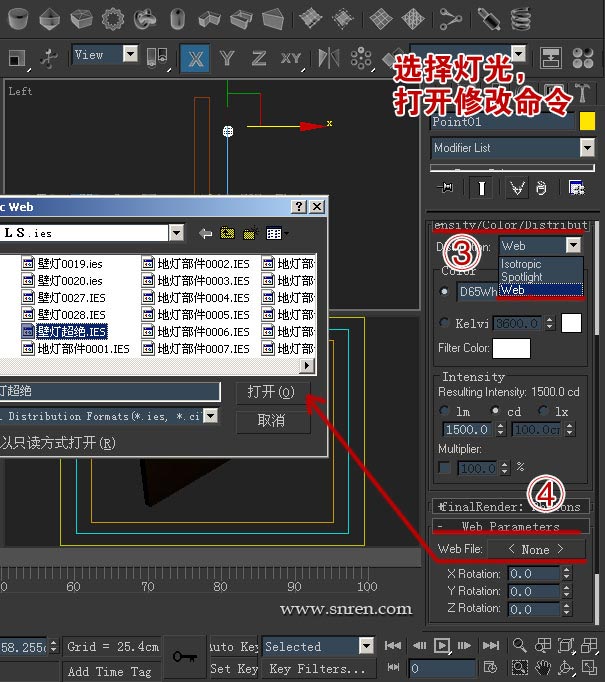Click the Pin Stack icon
605x682 pixels.
point(446,187)
